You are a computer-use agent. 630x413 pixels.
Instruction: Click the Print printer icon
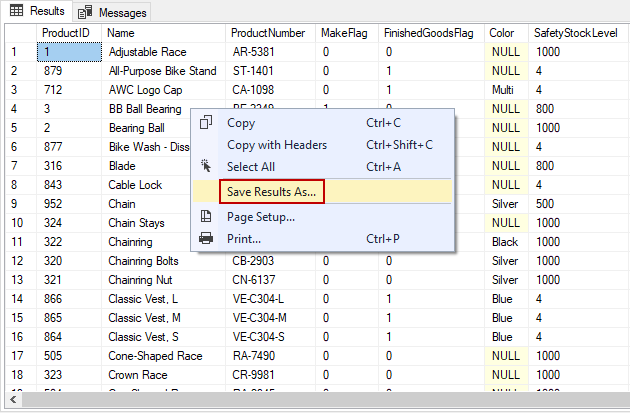click(206, 238)
